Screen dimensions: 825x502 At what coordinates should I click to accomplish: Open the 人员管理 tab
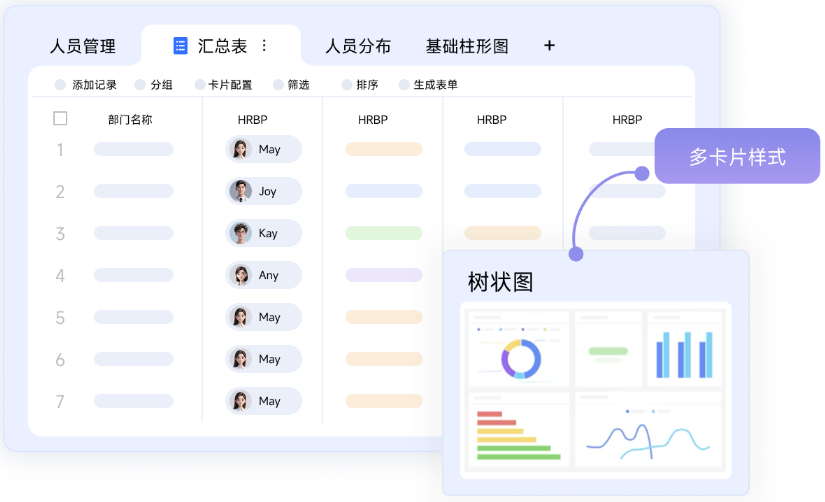click(x=83, y=46)
